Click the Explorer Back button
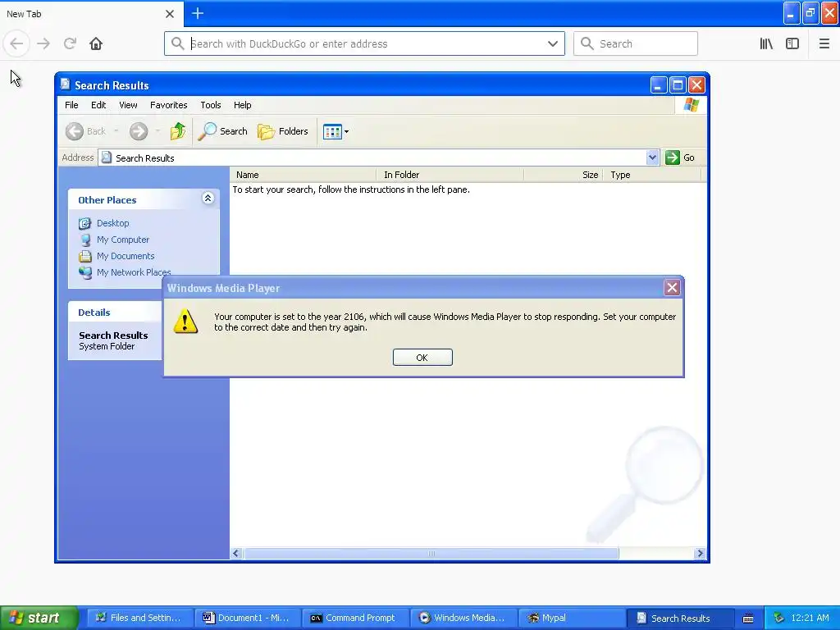Viewport: 840px width, 630px height. coord(86,131)
